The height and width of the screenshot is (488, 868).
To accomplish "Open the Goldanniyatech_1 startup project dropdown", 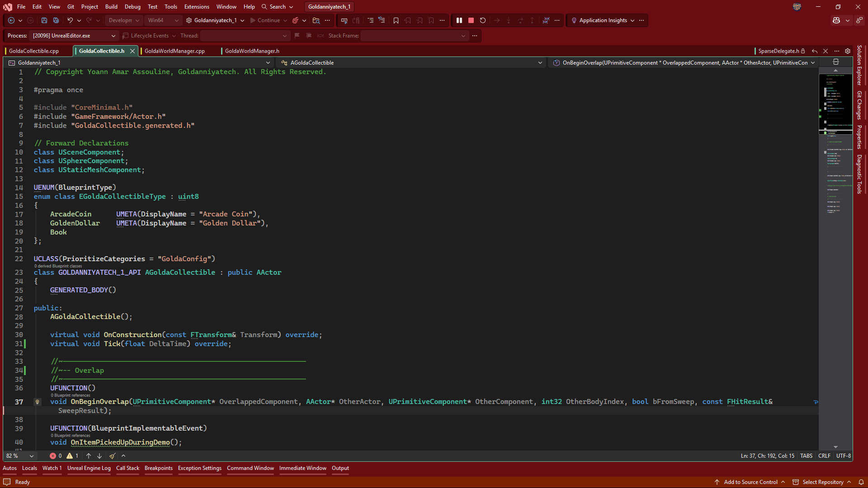I will (x=216, y=20).
